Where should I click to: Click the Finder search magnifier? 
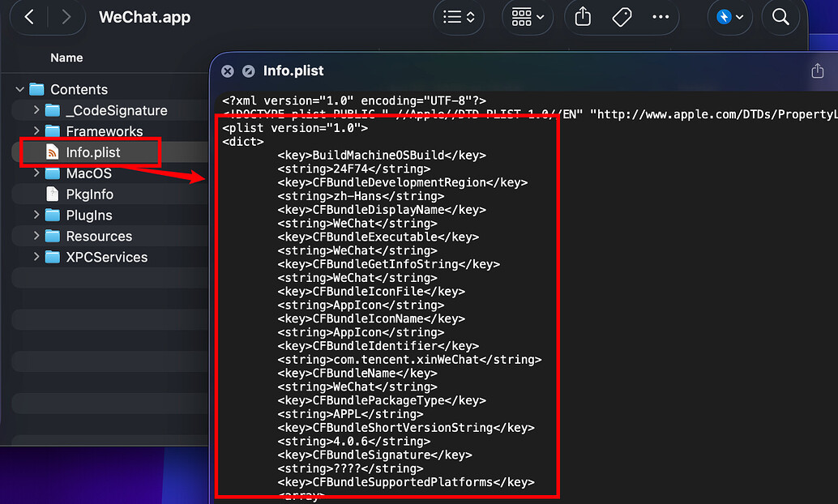780,17
